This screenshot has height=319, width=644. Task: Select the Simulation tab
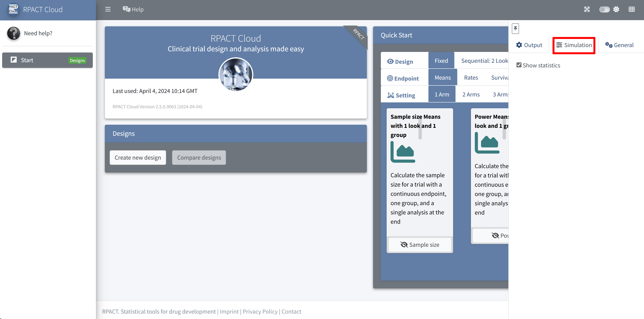574,45
